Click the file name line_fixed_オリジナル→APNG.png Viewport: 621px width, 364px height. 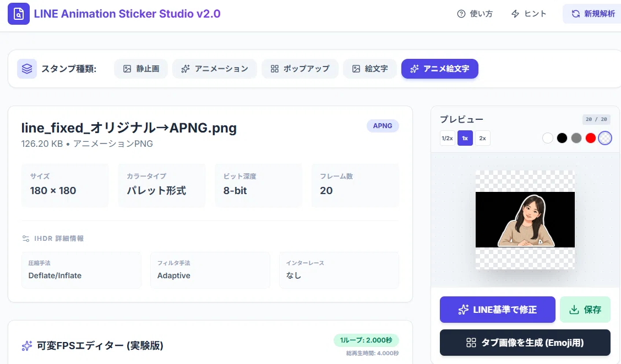click(129, 128)
